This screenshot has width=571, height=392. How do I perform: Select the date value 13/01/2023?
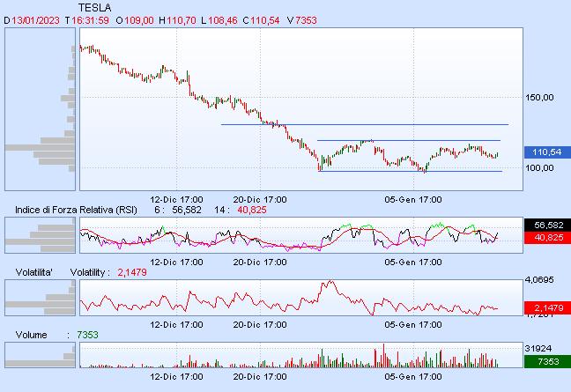click(x=35, y=20)
